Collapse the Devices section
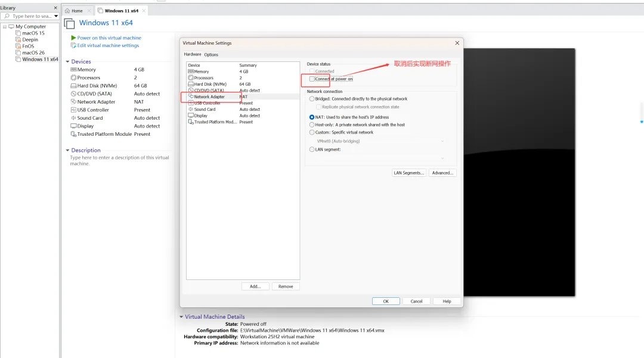This screenshot has width=644, height=358. (x=67, y=61)
